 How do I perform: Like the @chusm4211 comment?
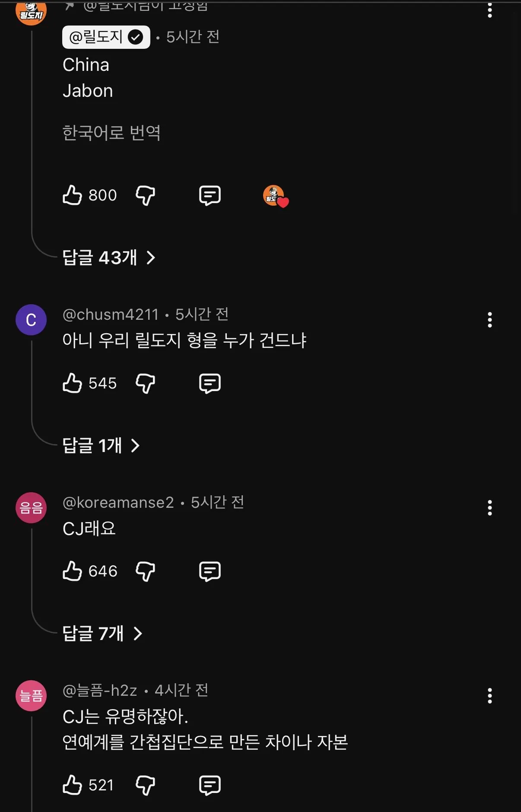pyautogui.click(x=73, y=383)
